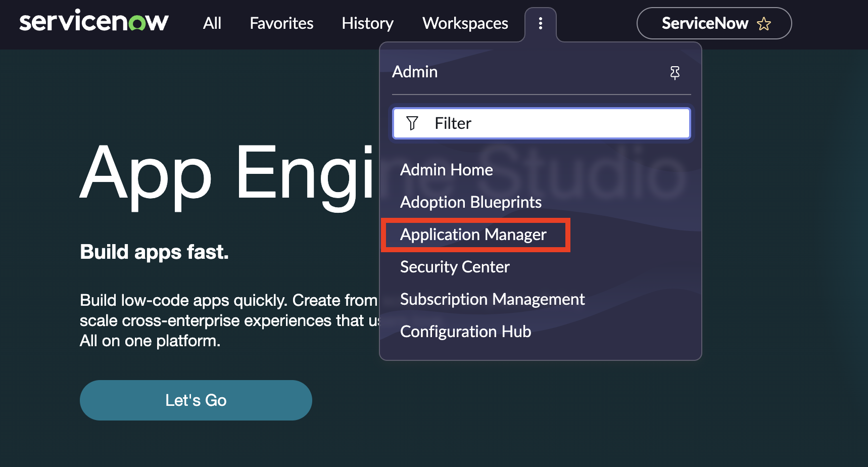This screenshot has width=868, height=467.
Task: Open the Workspaces menu
Action: [x=465, y=23]
